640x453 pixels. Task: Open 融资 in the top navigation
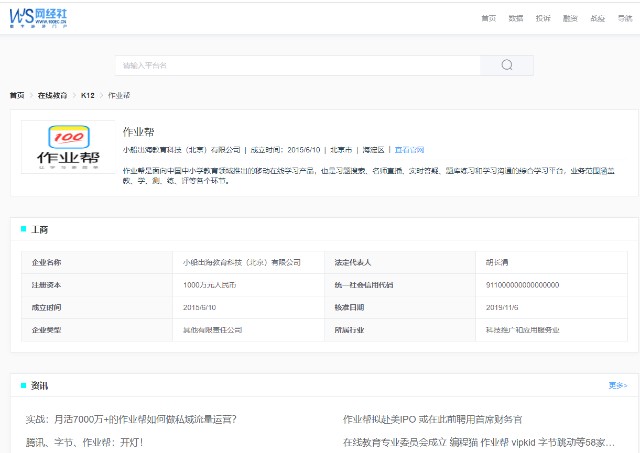pyautogui.click(x=570, y=18)
